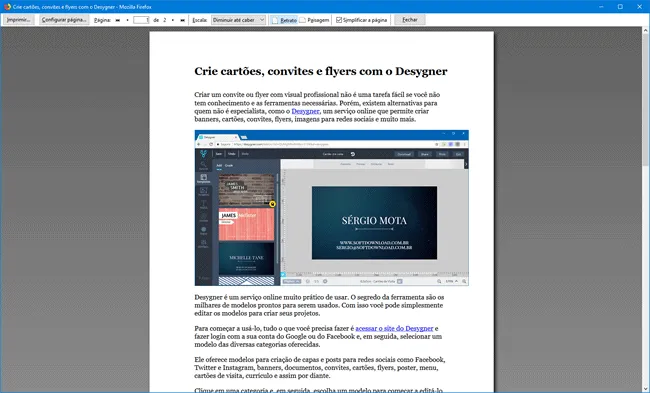
Task: Click the Fechar button
Action: [410, 20]
